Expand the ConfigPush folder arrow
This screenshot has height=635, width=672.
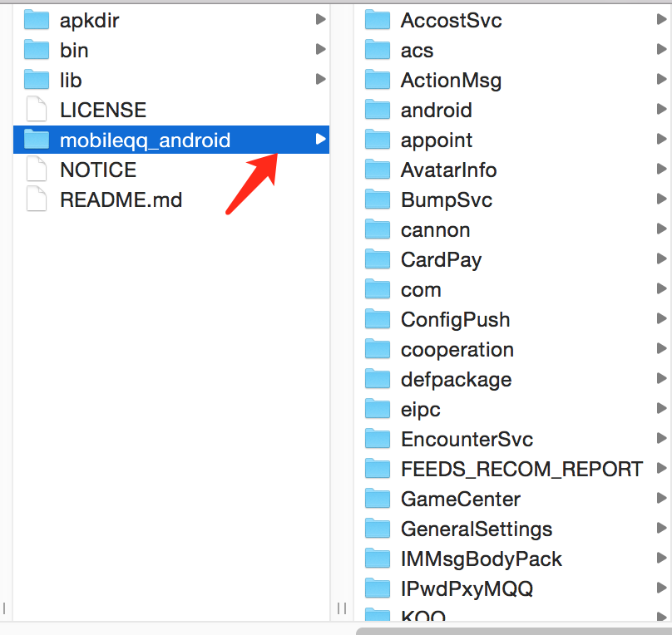pos(661,318)
